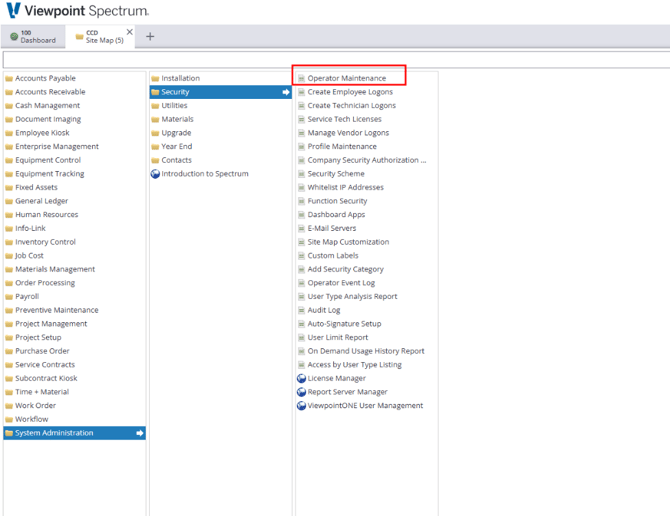Click the Human Resources folder icon
670x516 pixels.
9,215
